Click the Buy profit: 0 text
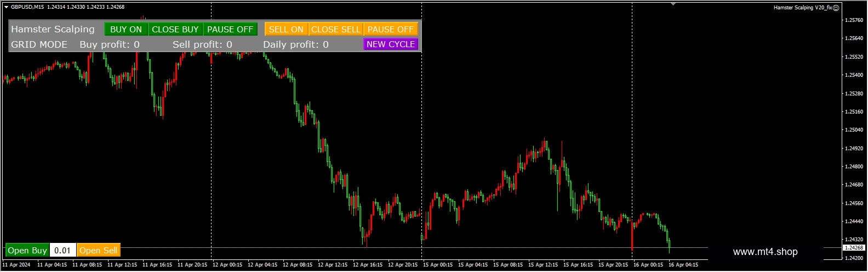 pos(110,44)
